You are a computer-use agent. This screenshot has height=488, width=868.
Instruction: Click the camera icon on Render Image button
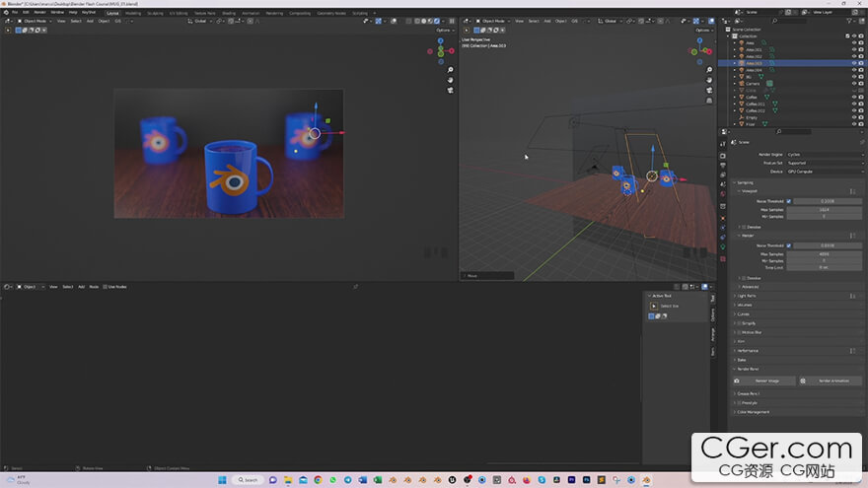(737, 381)
